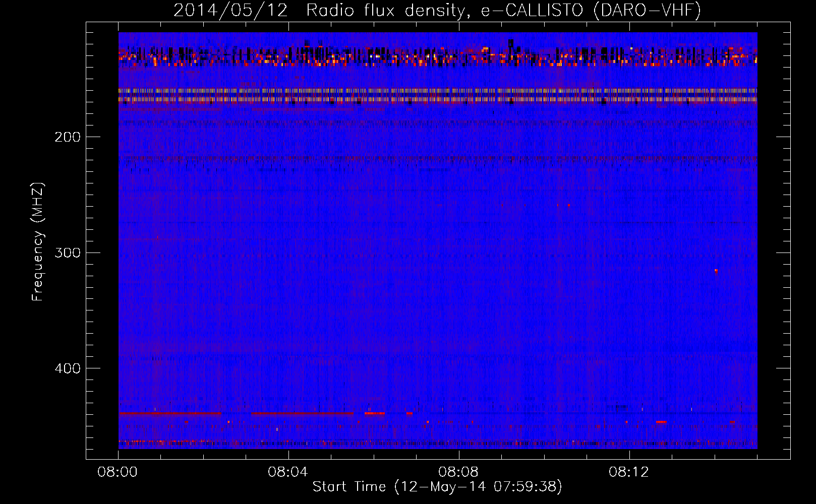Click the "08:12" time tick label

tap(629, 472)
